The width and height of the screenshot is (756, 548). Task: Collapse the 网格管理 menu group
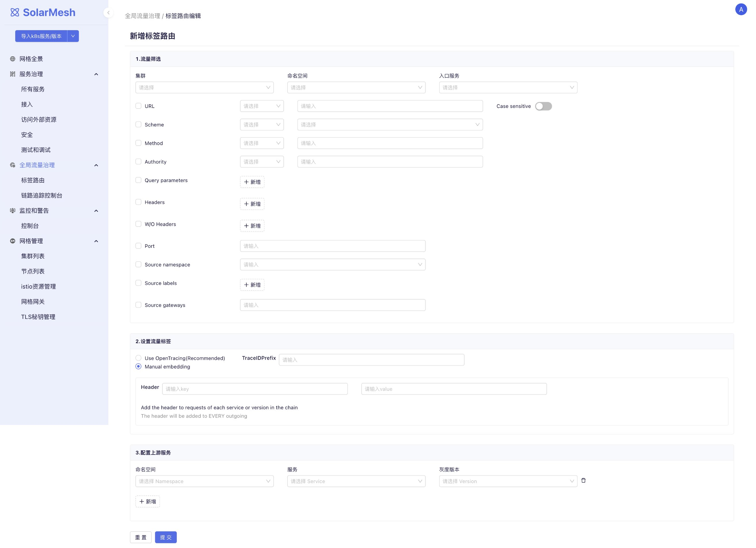tap(96, 241)
